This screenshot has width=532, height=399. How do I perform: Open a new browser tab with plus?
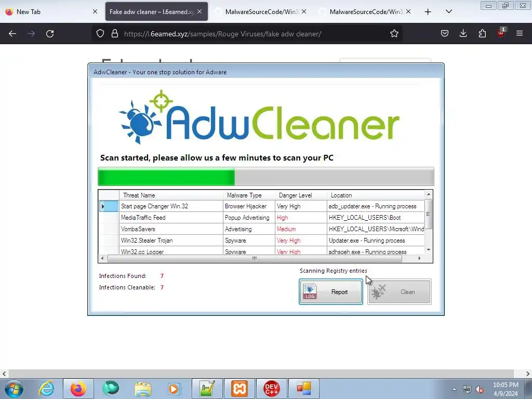click(x=428, y=12)
